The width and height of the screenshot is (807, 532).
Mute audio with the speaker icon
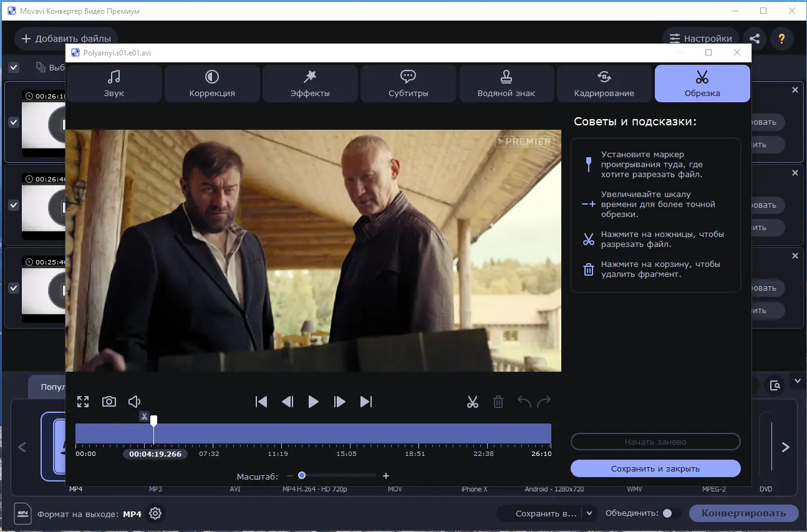[x=135, y=402]
